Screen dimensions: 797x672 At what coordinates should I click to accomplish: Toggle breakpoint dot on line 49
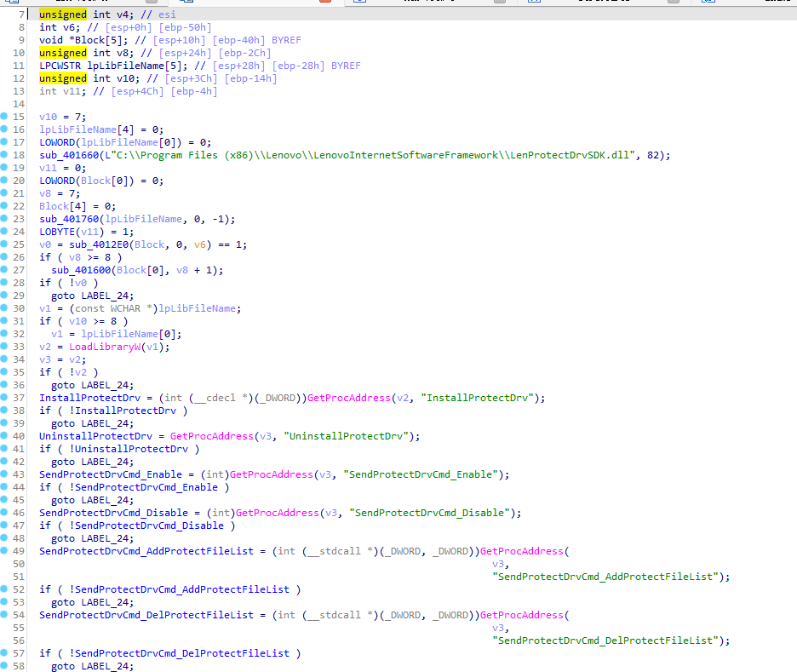tap(4, 550)
